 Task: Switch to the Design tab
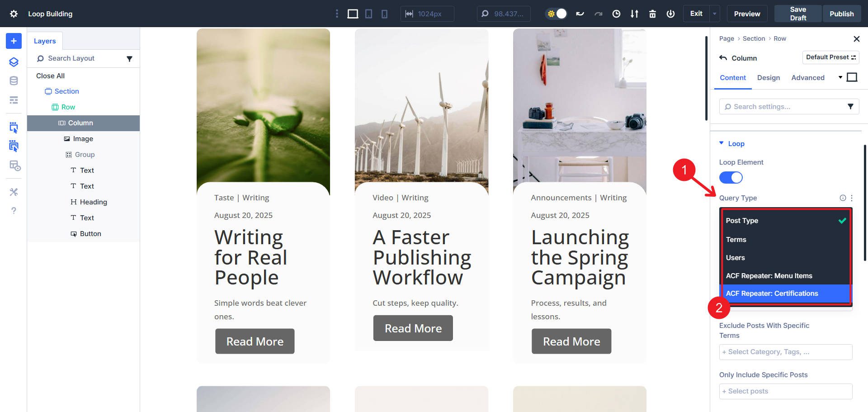[x=769, y=78]
